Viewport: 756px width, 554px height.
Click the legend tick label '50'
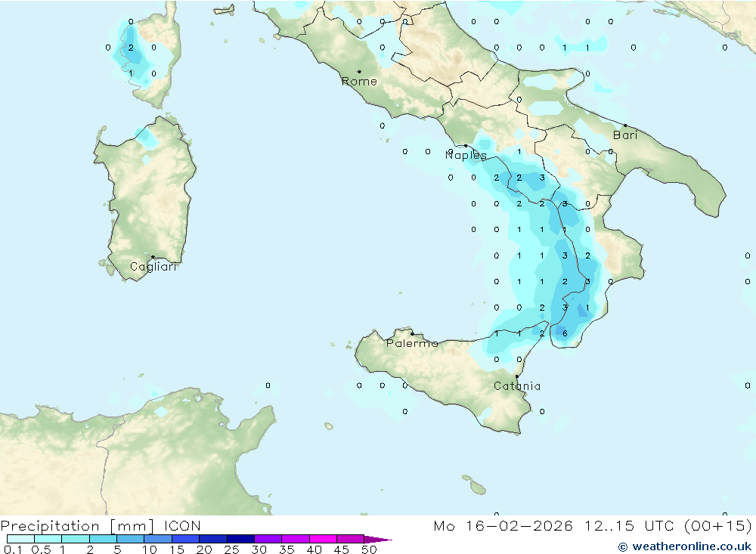tap(369, 549)
